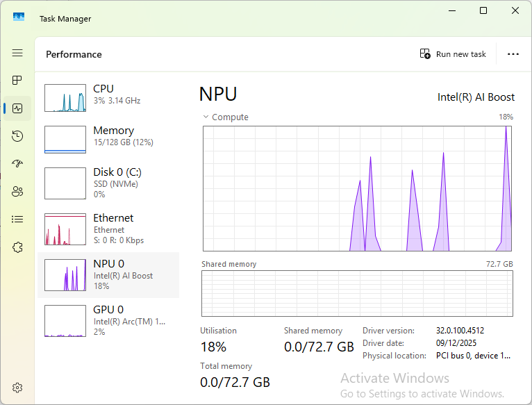Expand the Compute graph dropdown chevron
The width and height of the screenshot is (532, 405).
[x=206, y=117]
